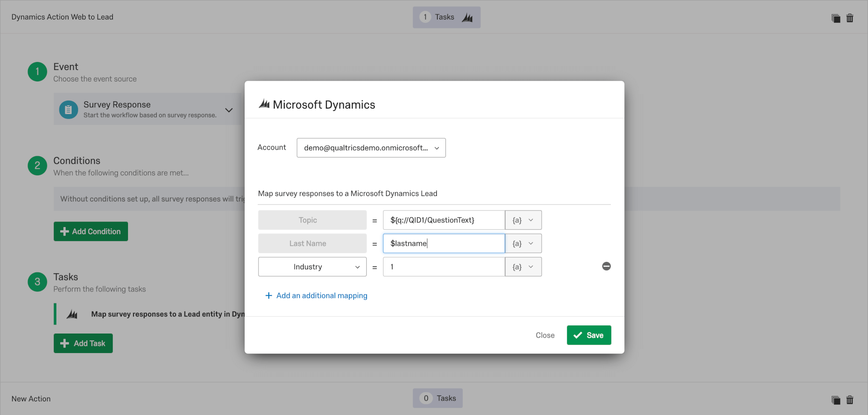This screenshot has width=868, height=415.
Task: Focus the Last Name value input field
Action: 444,244
